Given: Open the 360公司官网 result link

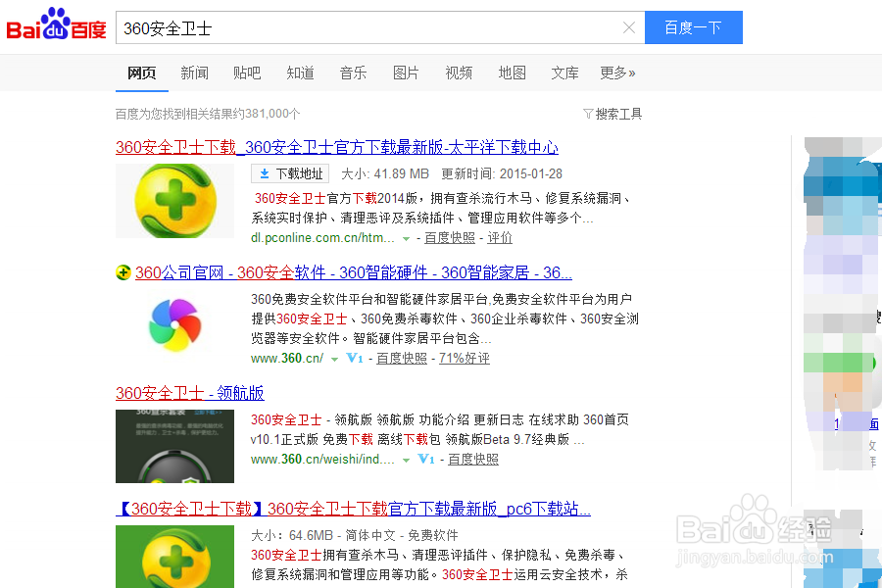Looking at the screenshot, I should point(354,272).
